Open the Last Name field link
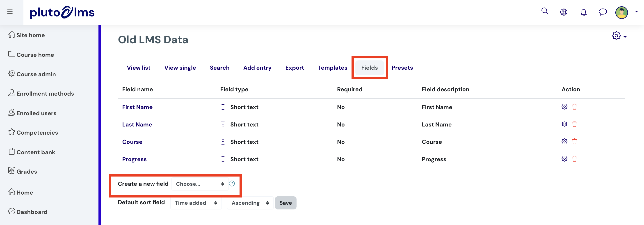 (x=137, y=124)
